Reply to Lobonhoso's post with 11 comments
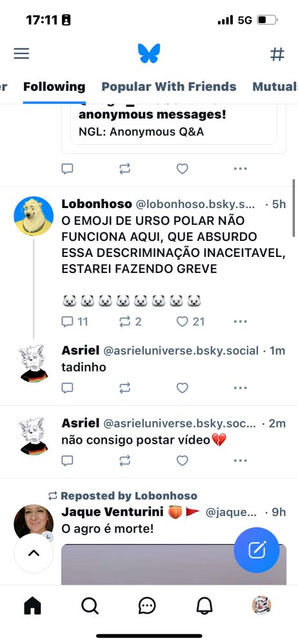This screenshot has height=644, width=298. click(75, 321)
